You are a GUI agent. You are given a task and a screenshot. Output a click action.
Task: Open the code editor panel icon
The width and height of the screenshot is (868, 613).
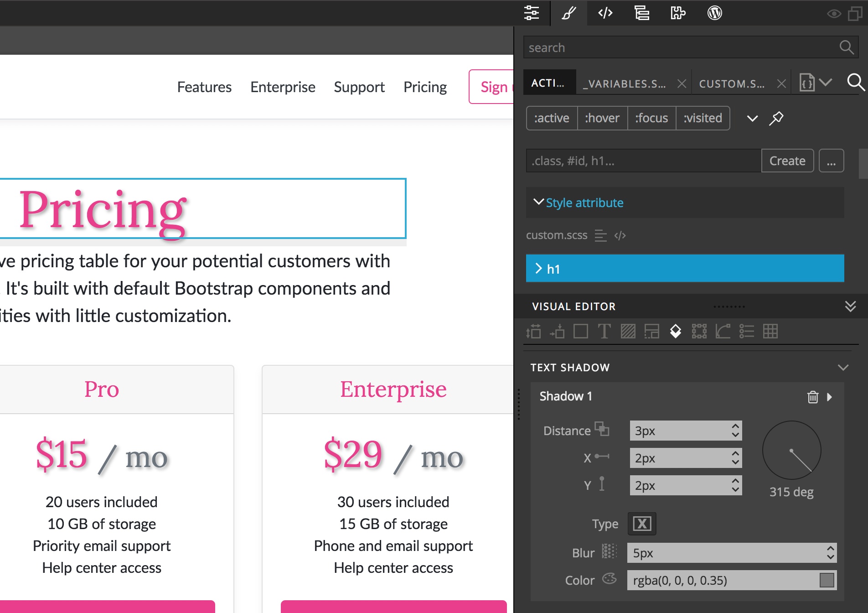(x=605, y=13)
